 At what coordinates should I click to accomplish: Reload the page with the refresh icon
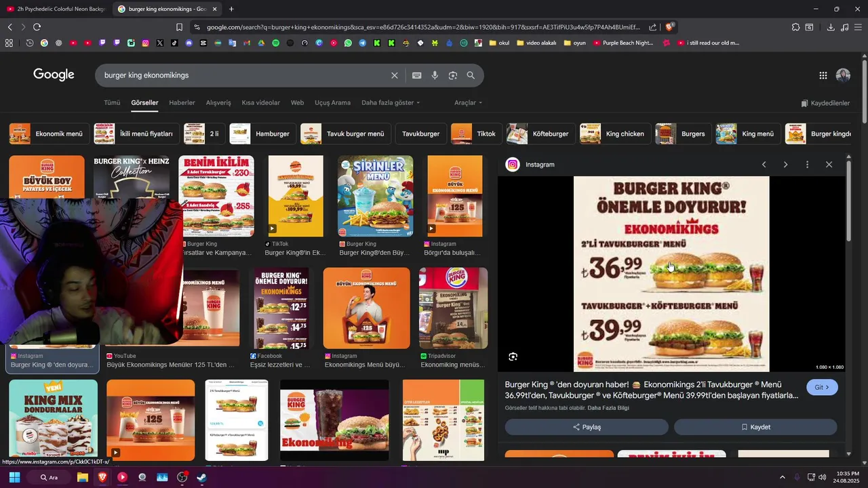[x=37, y=27]
